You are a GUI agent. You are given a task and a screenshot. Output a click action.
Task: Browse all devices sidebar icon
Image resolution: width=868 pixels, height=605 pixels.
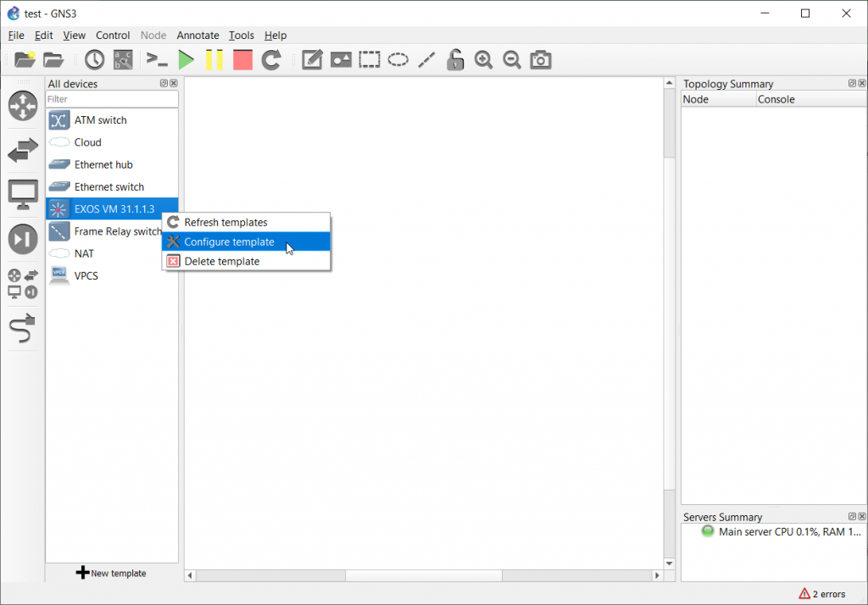pyautogui.click(x=23, y=283)
